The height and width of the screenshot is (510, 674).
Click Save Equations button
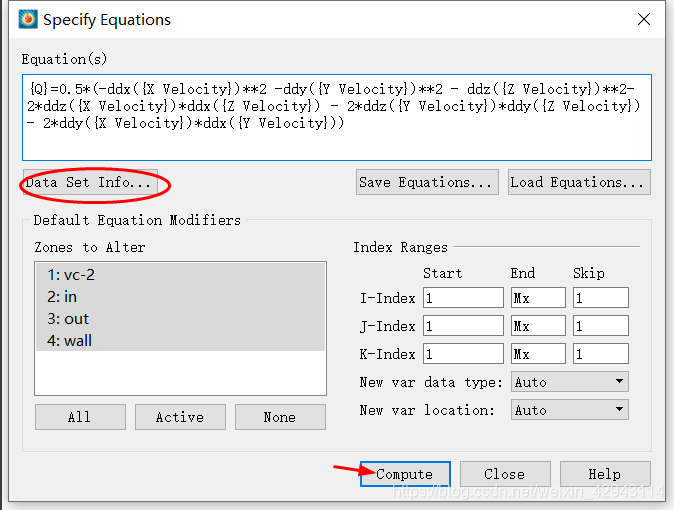[427, 182]
